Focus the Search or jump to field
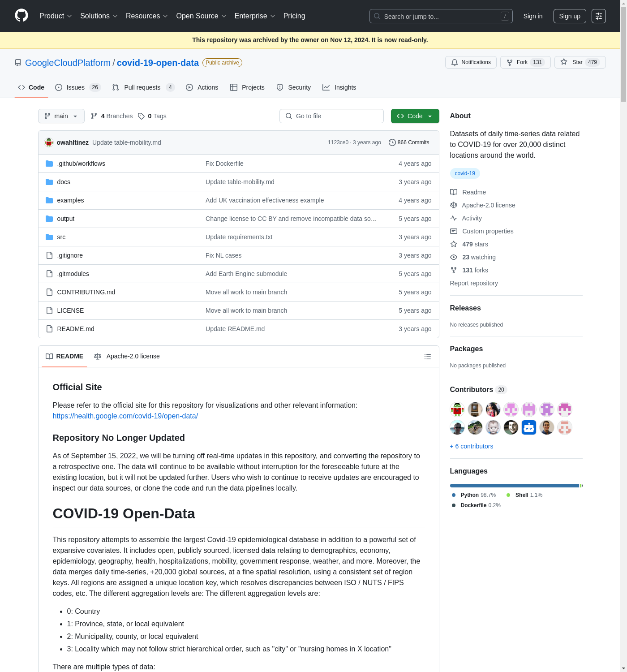Viewport: 627px width, 672px height. point(441,16)
